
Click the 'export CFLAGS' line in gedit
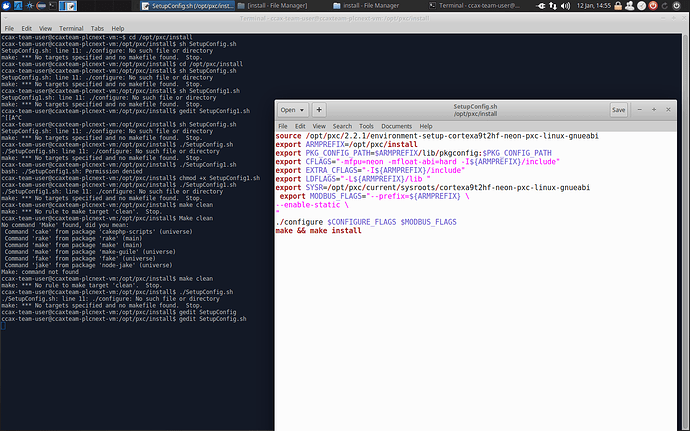(x=418, y=162)
